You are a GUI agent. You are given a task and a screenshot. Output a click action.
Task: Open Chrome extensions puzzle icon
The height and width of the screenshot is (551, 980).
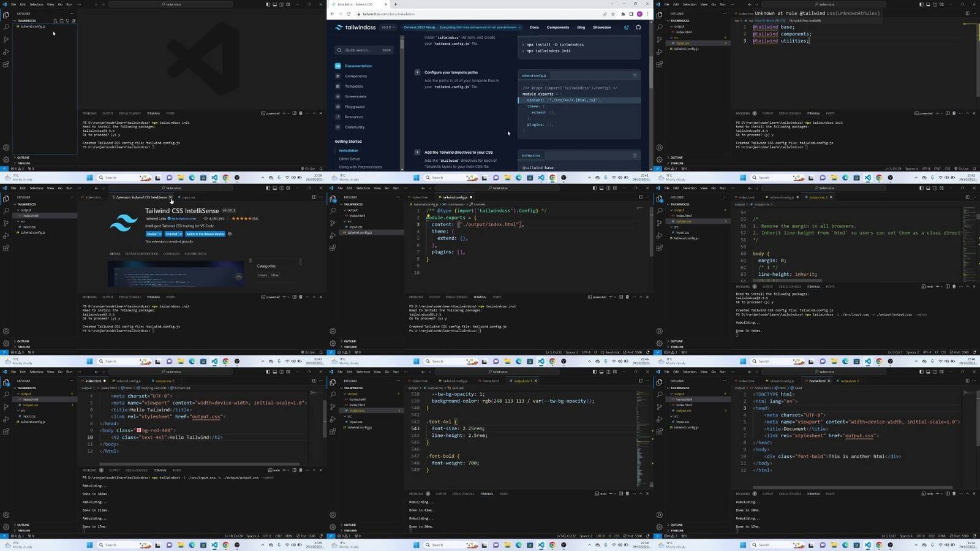click(623, 13)
